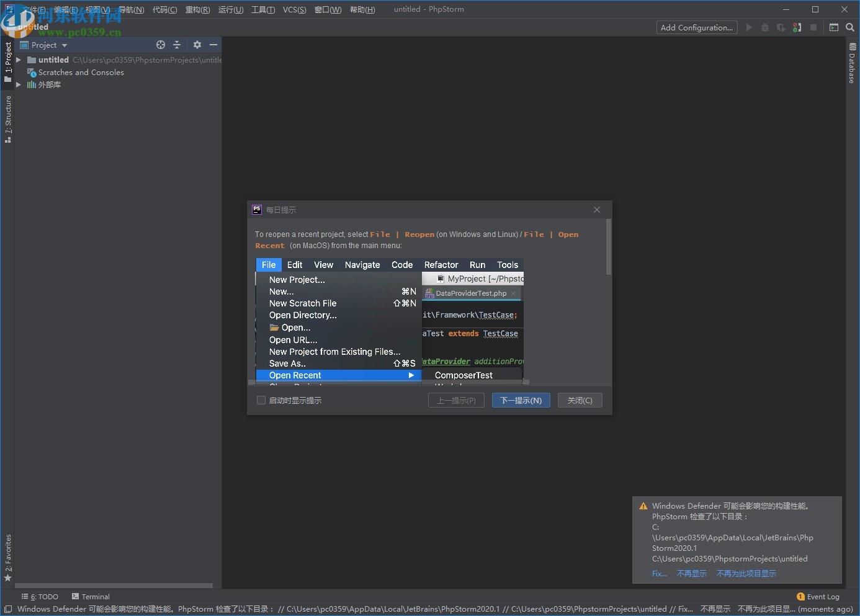Expand the untitled project node

coord(18,60)
